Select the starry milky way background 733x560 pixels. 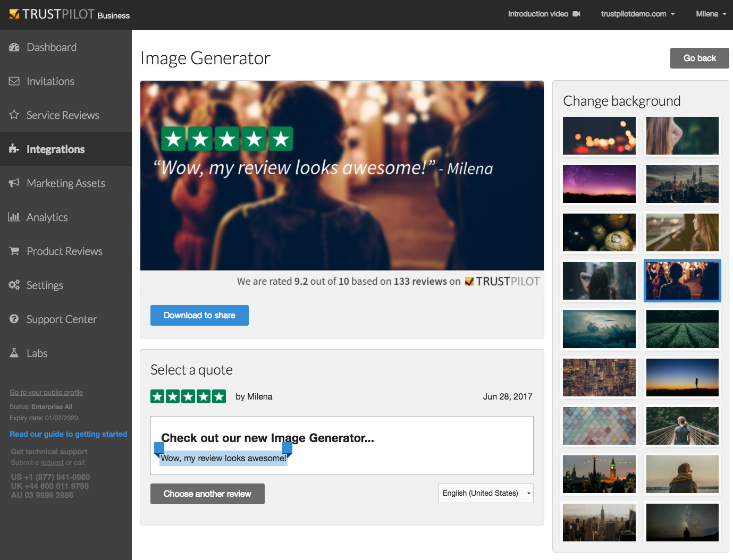(x=683, y=523)
